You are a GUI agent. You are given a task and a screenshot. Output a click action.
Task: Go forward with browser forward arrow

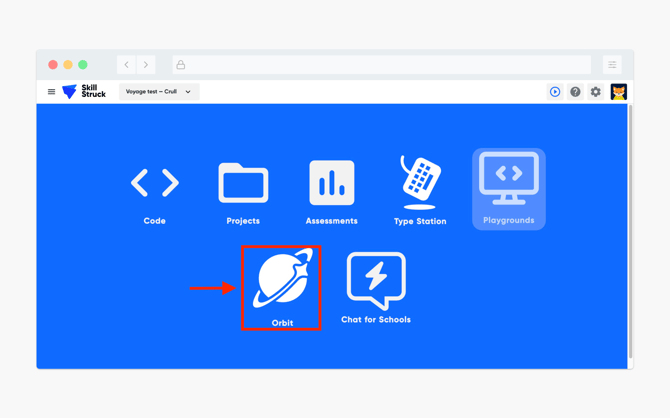pos(146,65)
